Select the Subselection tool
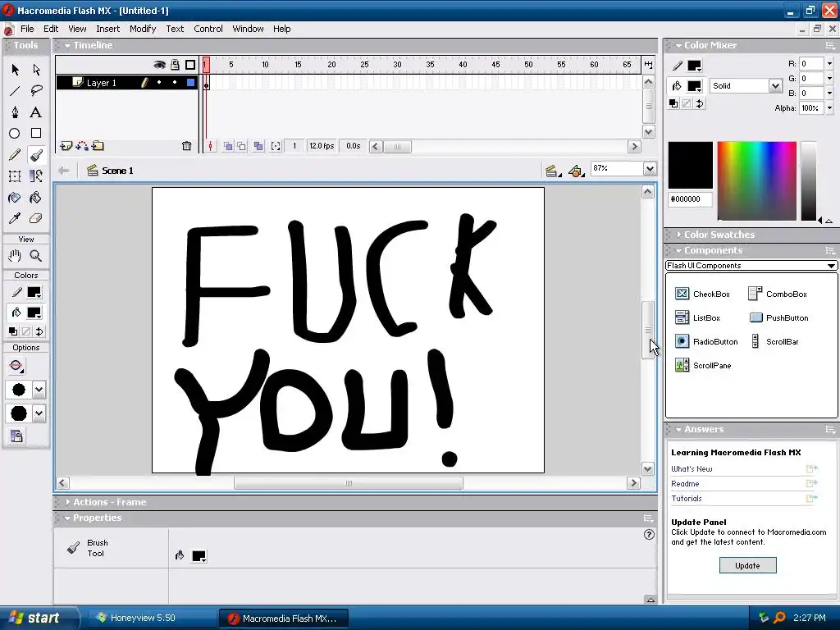The width and height of the screenshot is (840, 630). [x=36, y=70]
